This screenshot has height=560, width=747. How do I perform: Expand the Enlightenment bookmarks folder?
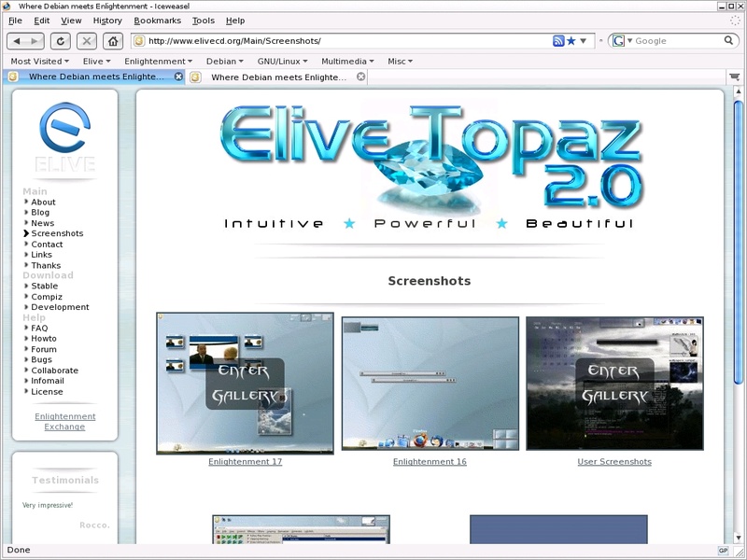click(158, 62)
